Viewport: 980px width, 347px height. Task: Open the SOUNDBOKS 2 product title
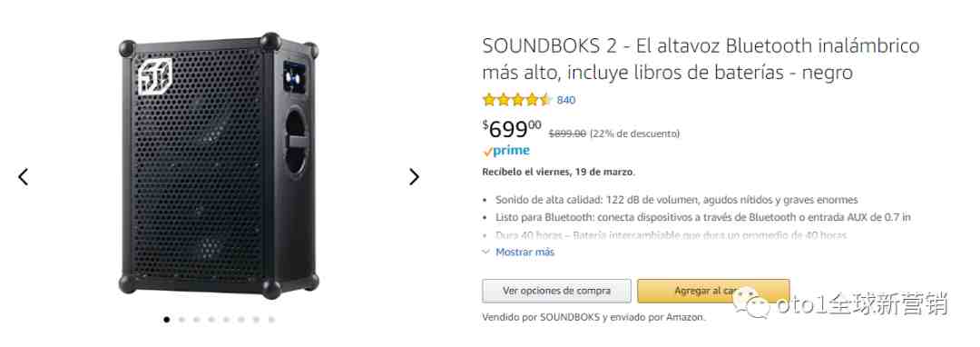701,59
